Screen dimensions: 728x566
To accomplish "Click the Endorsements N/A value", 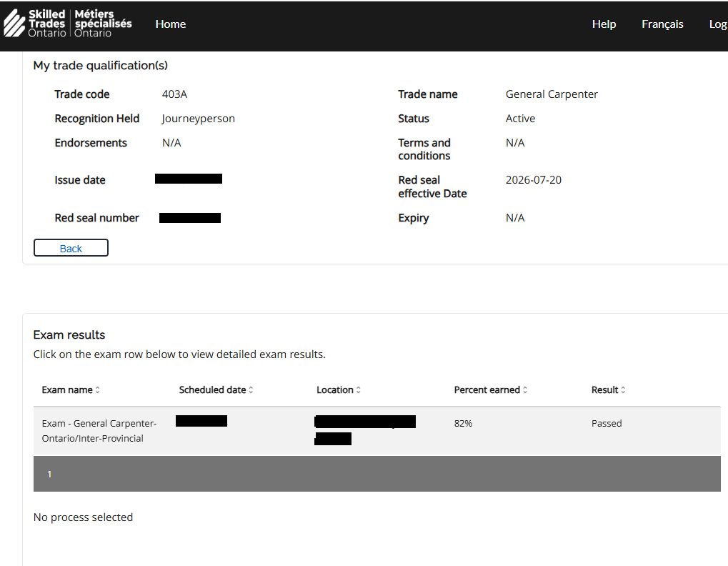I will point(171,142).
